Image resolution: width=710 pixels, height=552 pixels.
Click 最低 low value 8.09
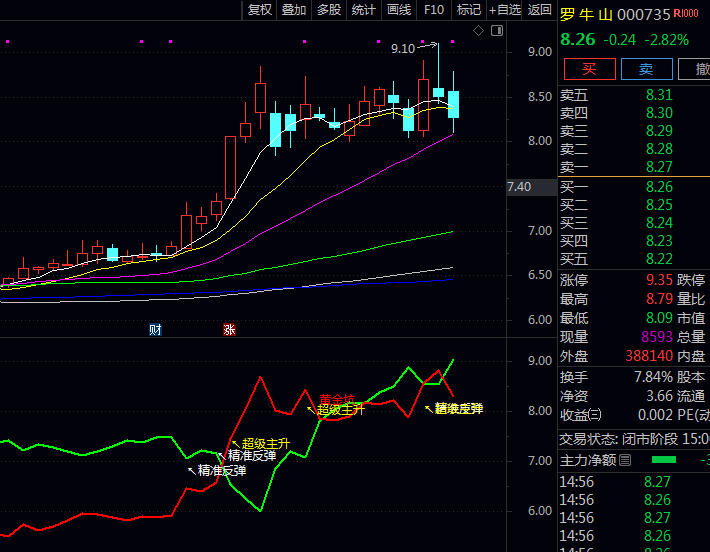659,318
